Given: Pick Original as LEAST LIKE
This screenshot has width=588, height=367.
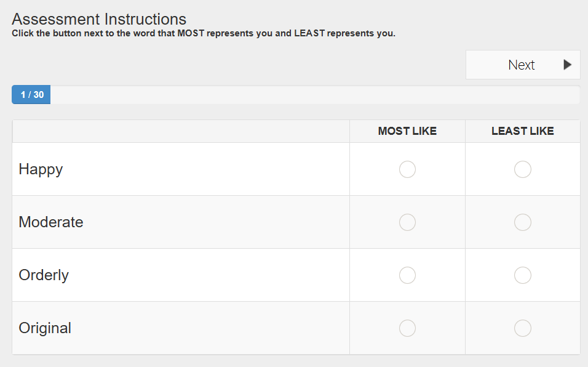Looking at the screenshot, I should 523,328.
